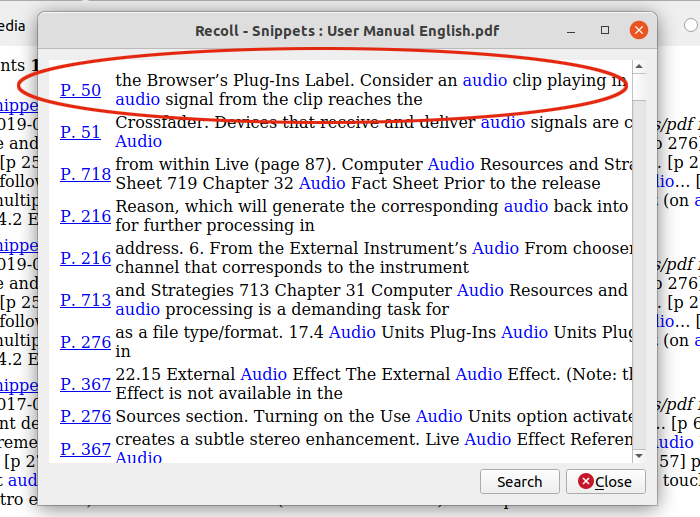Click the vertical scrollbar thumb in snippets list
Image resolution: width=700 pixels, height=517 pixels.
click(639, 87)
